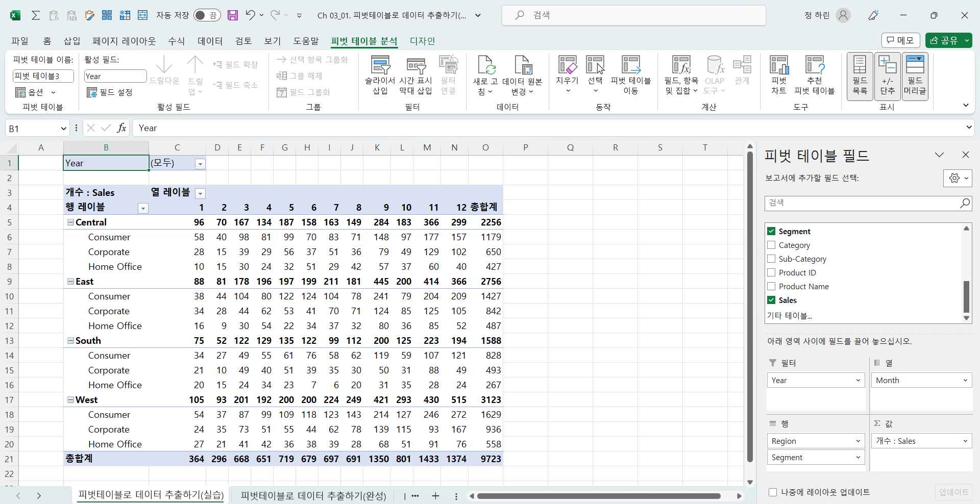The image size is (980, 504).
Task: Open 필드 설정 field settings
Action: tap(110, 92)
